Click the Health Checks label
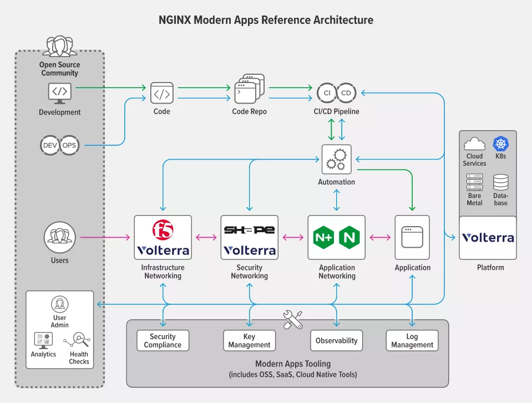Image resolution: width=532 pixels, height=404 pixels. pos(79,358)
